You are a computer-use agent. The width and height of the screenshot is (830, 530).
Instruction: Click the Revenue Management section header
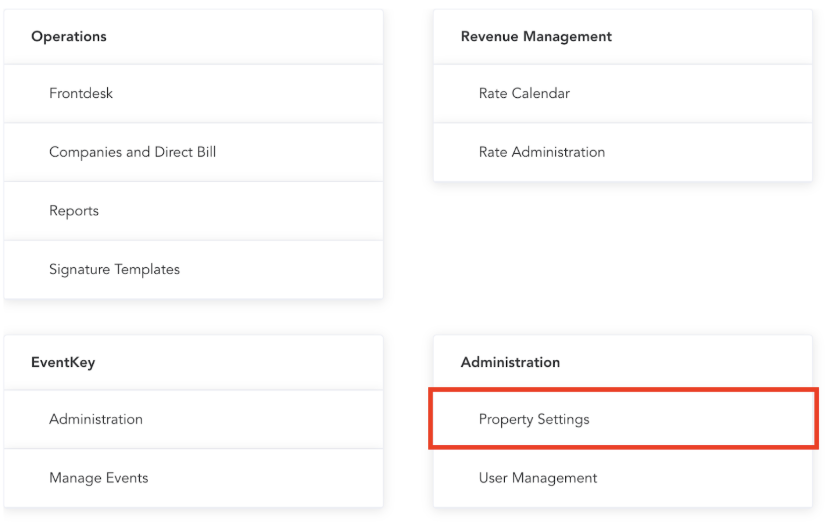click(536, 36)
